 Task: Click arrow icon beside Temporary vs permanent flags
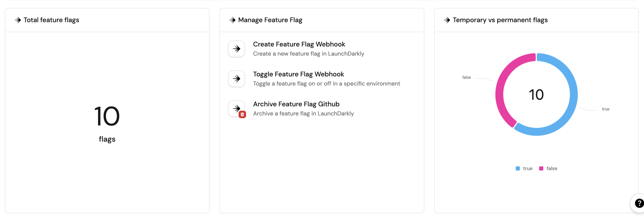(447, 20)
